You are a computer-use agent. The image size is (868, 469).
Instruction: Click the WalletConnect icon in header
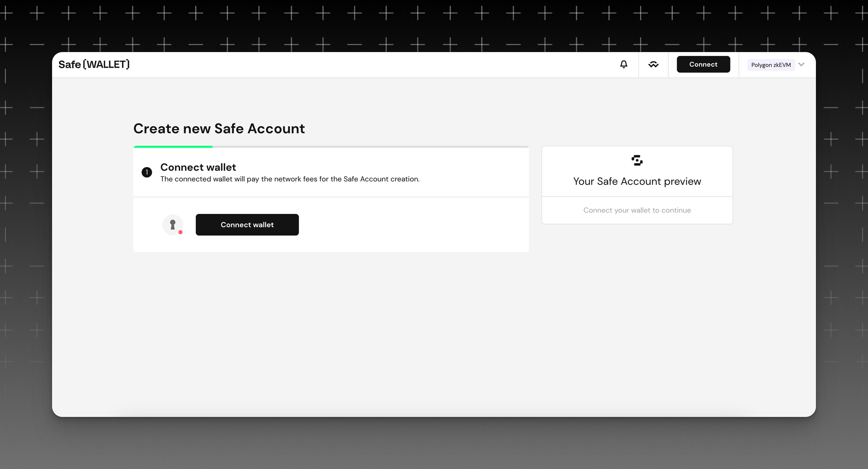(653, 65)
